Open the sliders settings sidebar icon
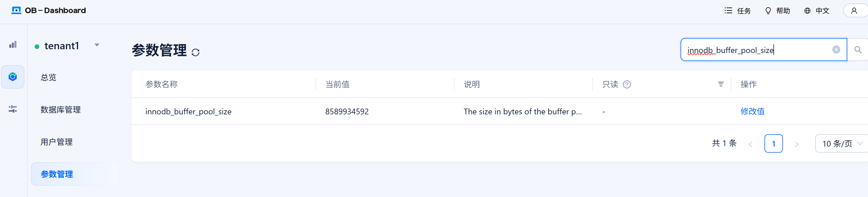Viewport: 868px width, 197px height. pos(13,109)
